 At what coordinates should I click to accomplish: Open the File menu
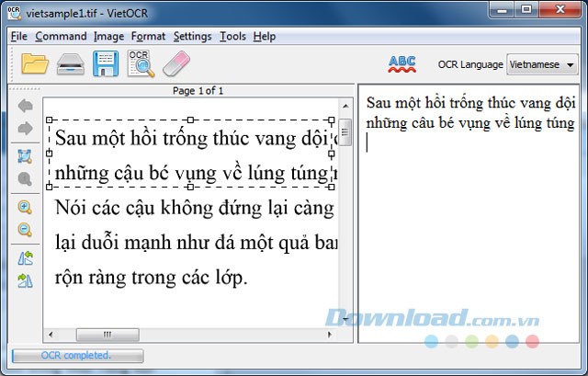[x=19, y=37]
